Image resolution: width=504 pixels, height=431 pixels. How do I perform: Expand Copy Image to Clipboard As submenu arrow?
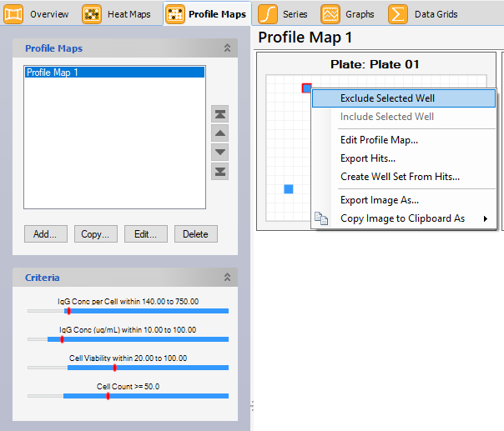click(486, 218)
